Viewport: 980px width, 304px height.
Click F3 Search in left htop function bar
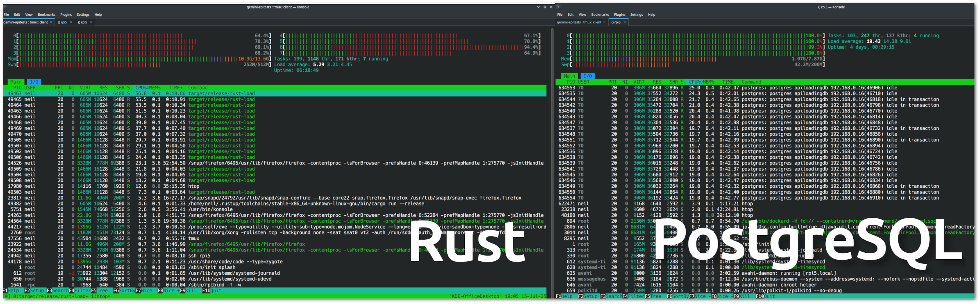[x=57, y=290]
